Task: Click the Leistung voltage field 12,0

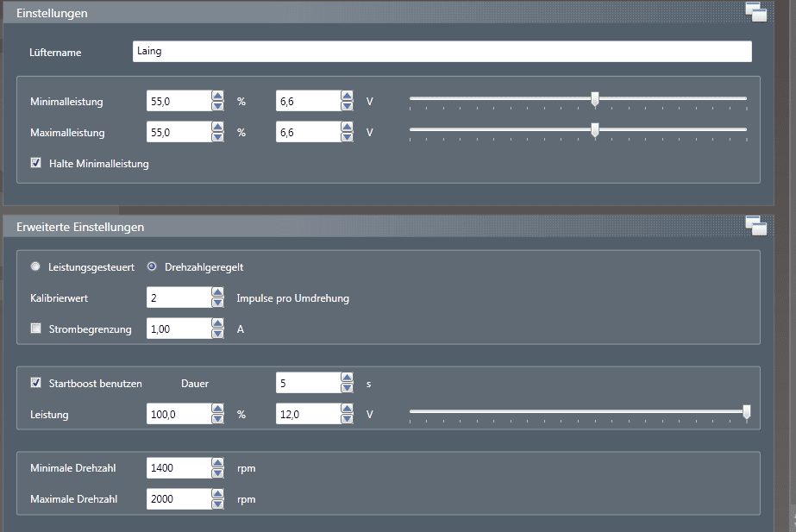Action: coord(309,414)
